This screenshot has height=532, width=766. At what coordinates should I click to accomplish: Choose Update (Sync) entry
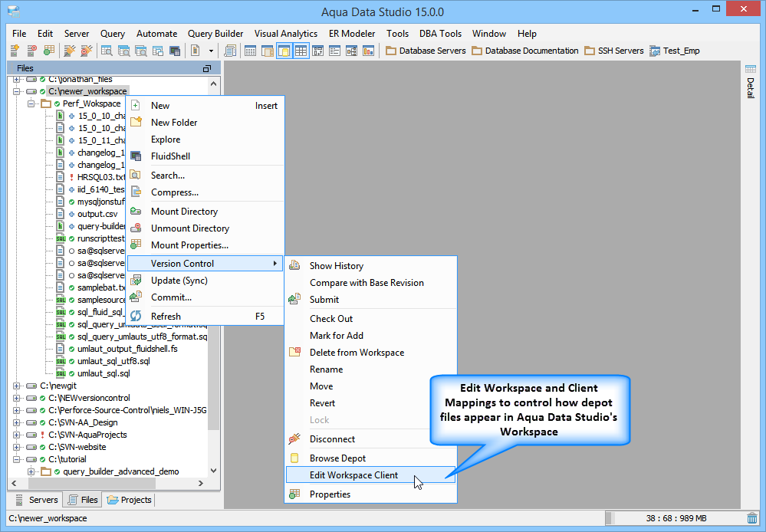[x=205, y=281]
